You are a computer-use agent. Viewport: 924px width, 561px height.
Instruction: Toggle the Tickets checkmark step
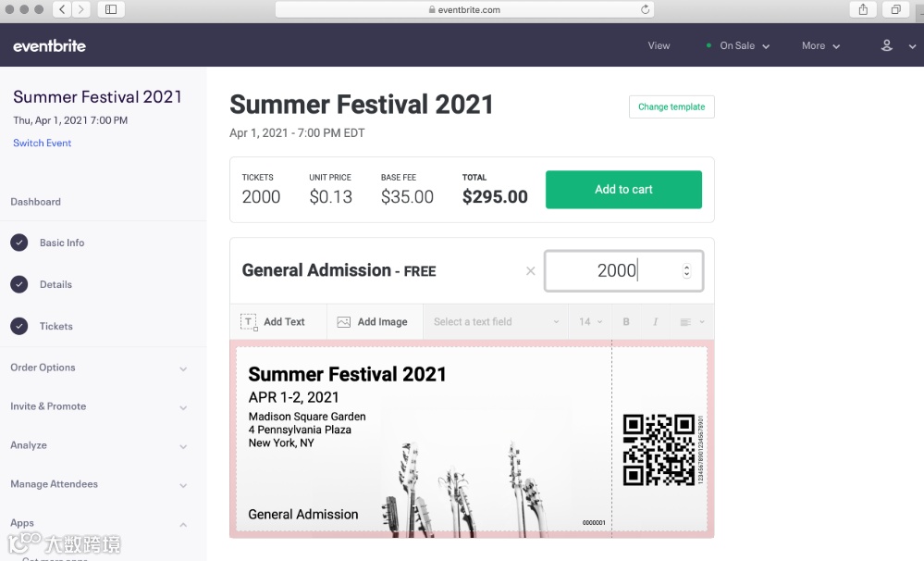(x=19, y=326)
